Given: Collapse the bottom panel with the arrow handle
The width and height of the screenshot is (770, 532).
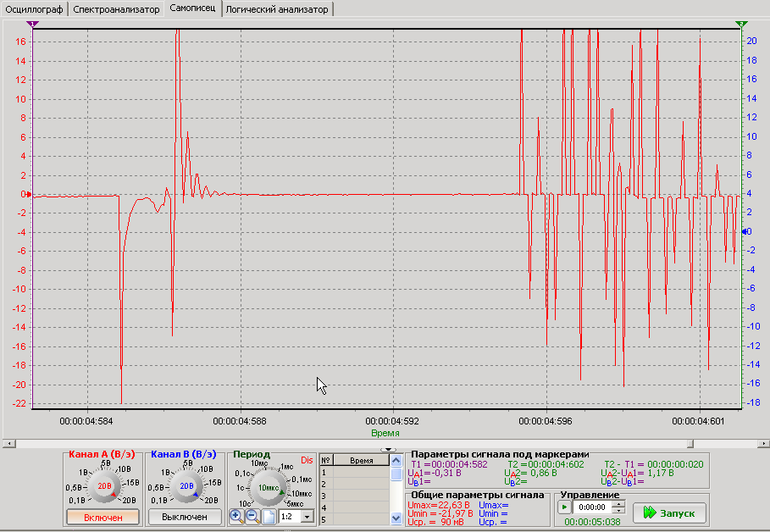Looking at the screenshot, I should [388, 449].
